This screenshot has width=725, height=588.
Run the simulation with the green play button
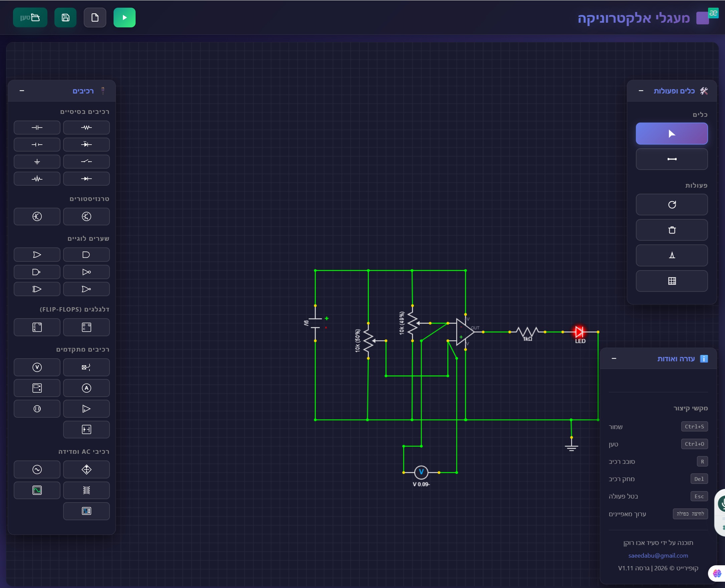click(124, 17)
